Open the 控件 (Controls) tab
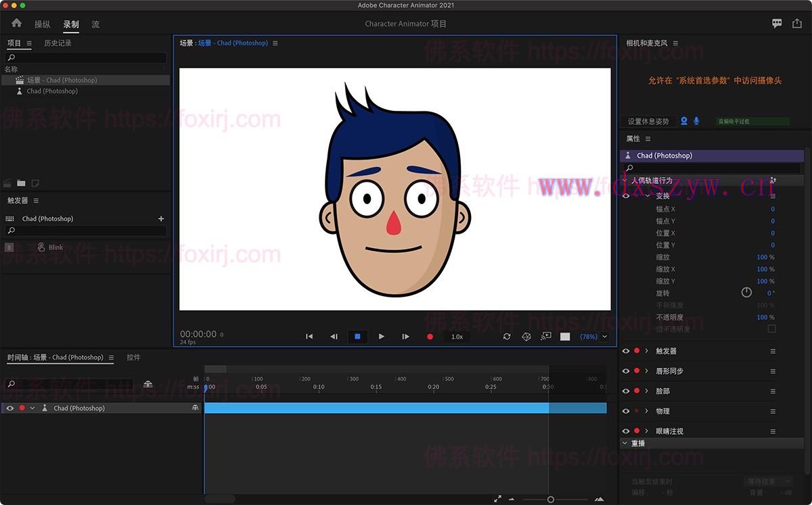812x505 pixels. pyautogui.click(x=133, y=358)
